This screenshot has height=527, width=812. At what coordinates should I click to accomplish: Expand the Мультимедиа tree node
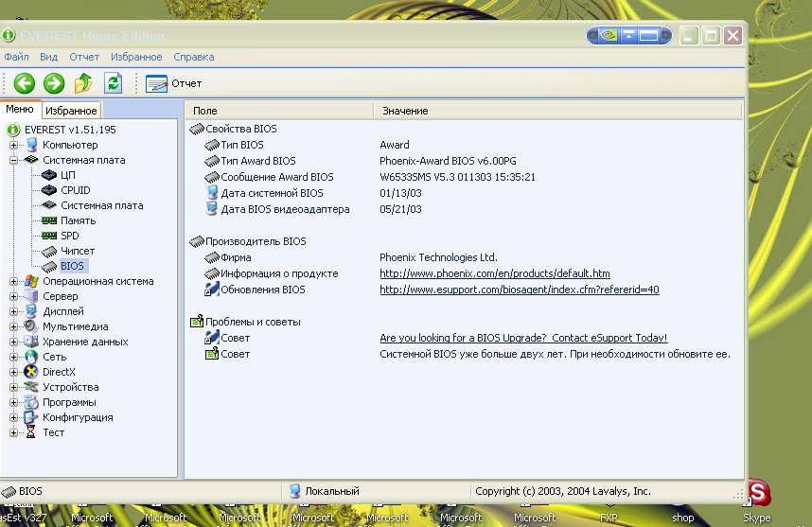(14, 326)
